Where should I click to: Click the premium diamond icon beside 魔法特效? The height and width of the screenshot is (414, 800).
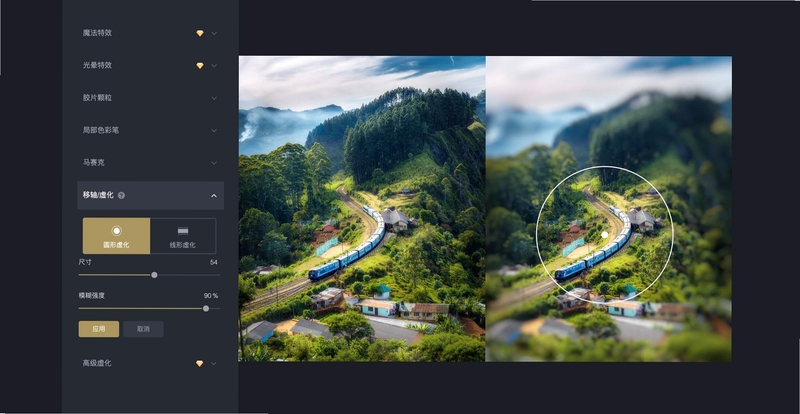pyautogui.click(x=200, y=33)
